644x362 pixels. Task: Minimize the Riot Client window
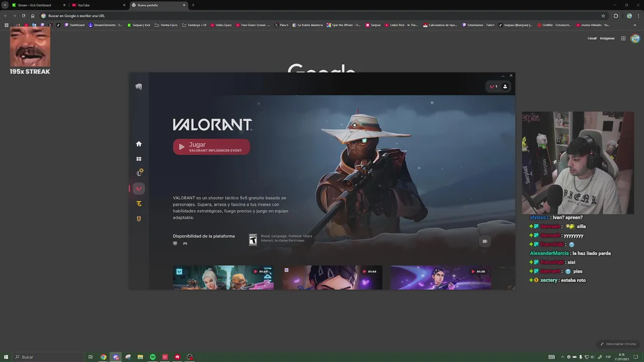click(503, 76)
